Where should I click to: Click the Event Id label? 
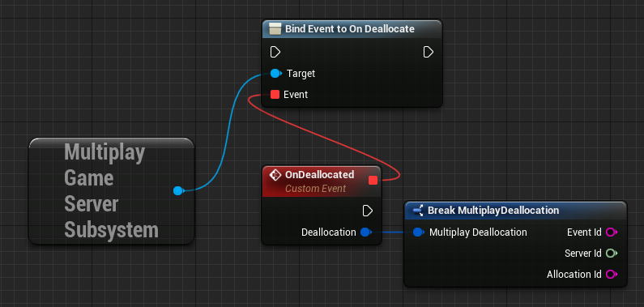[x=584, y=232]
